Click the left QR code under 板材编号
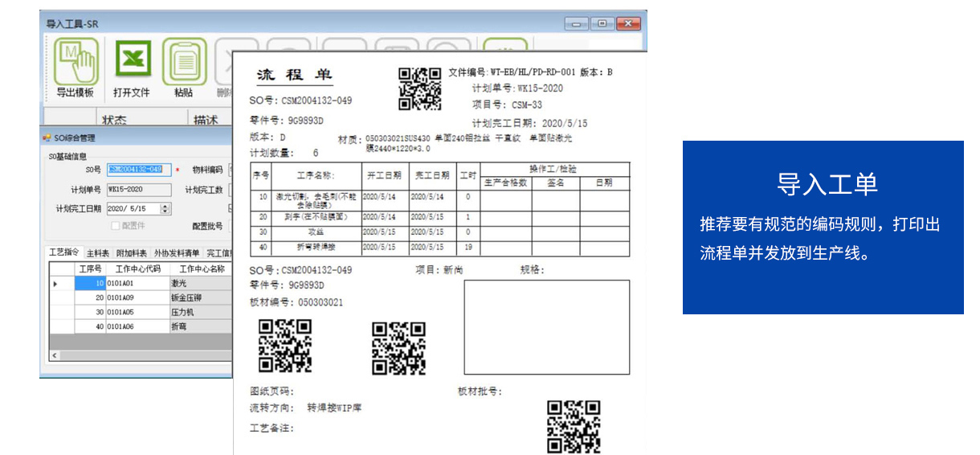 (x=284, y=346)
